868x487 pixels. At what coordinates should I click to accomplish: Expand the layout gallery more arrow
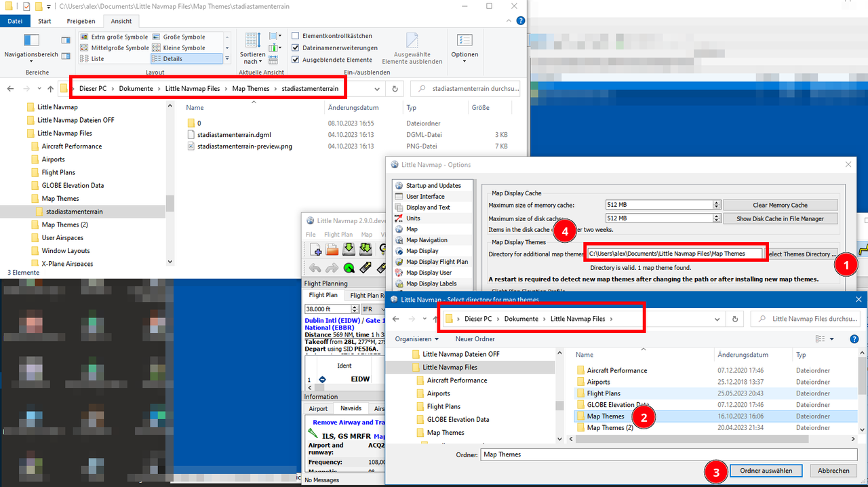[x=226, y=60]
